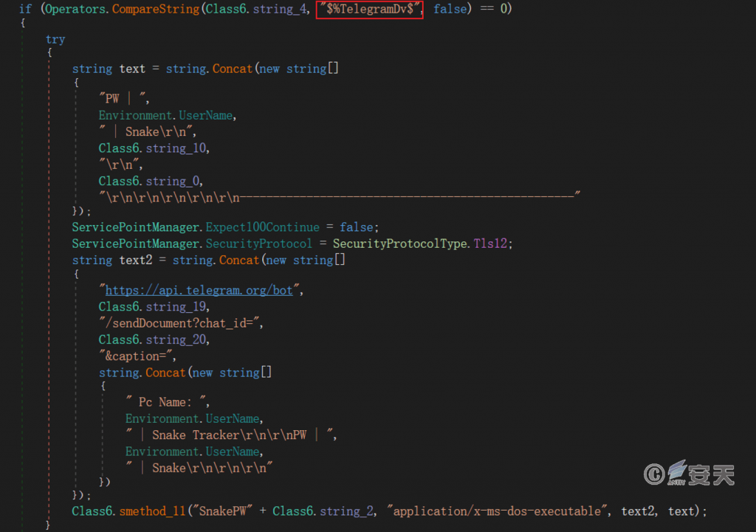
Task: Select the "application/x-ms-dos-executable" string
Action: coord(497,511)
